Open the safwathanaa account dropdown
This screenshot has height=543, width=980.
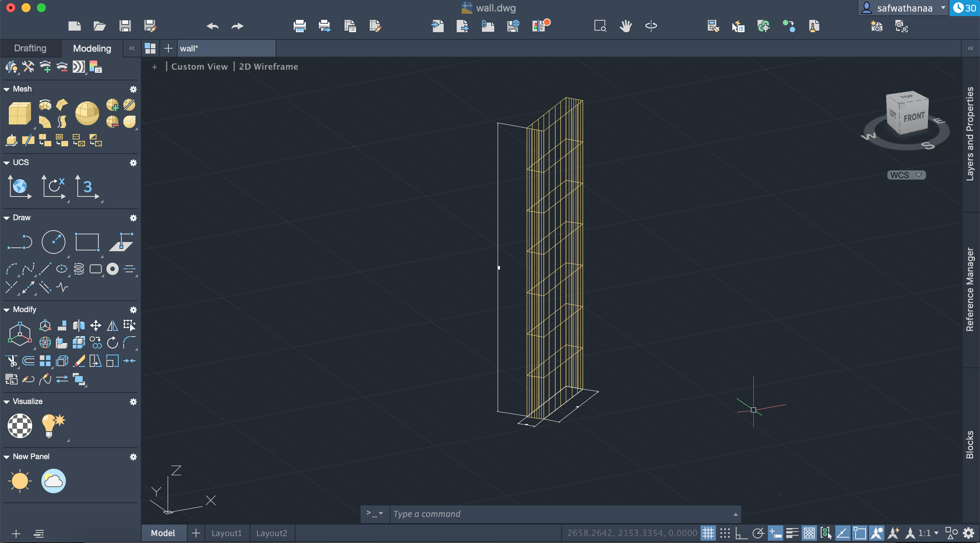903,8
